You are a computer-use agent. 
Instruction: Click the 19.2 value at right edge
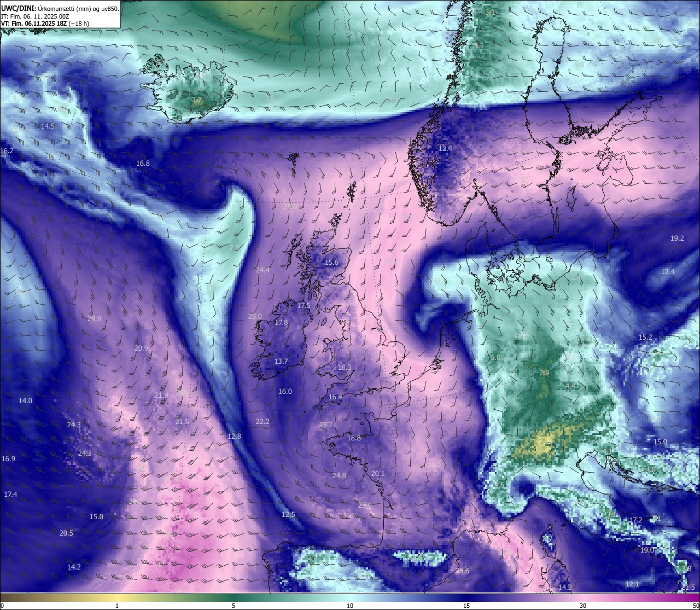coord(677,238)
